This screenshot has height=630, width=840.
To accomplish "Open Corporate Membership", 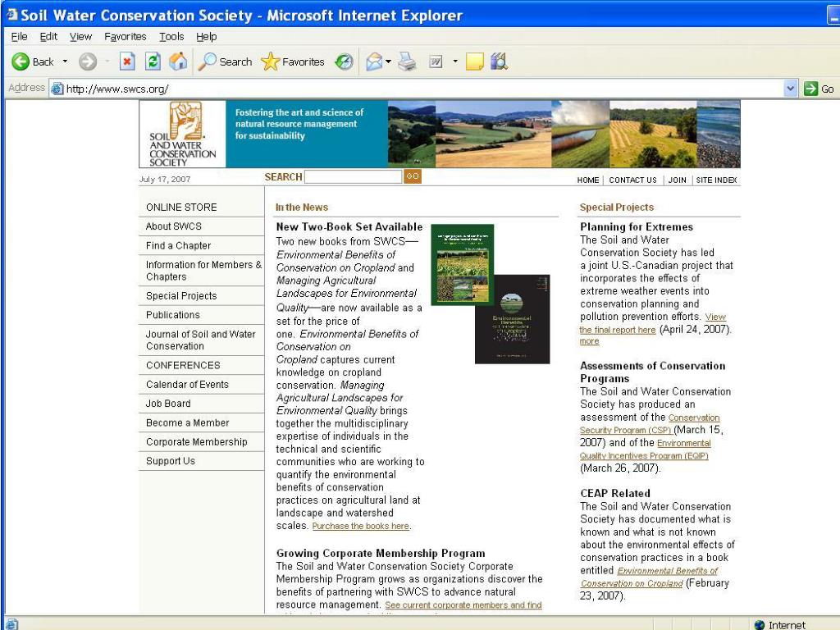I will click(197, 442).
